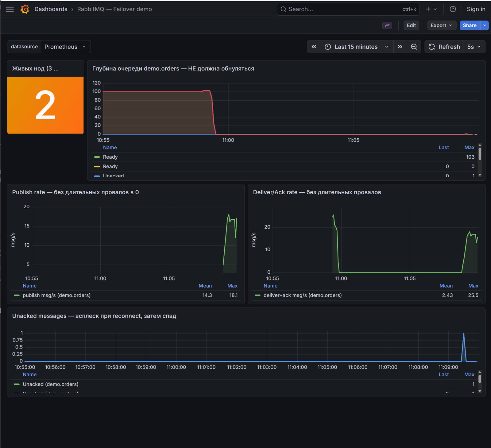Click deliver+ack legend color swatch
491x448 pixels.
click(x=257, y=295)
